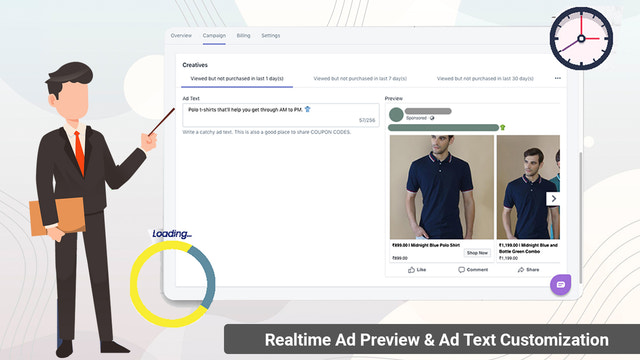This screenshot has height=360, width=640.
Task: Click Comment in the ad preview
Action: [473, 270]
